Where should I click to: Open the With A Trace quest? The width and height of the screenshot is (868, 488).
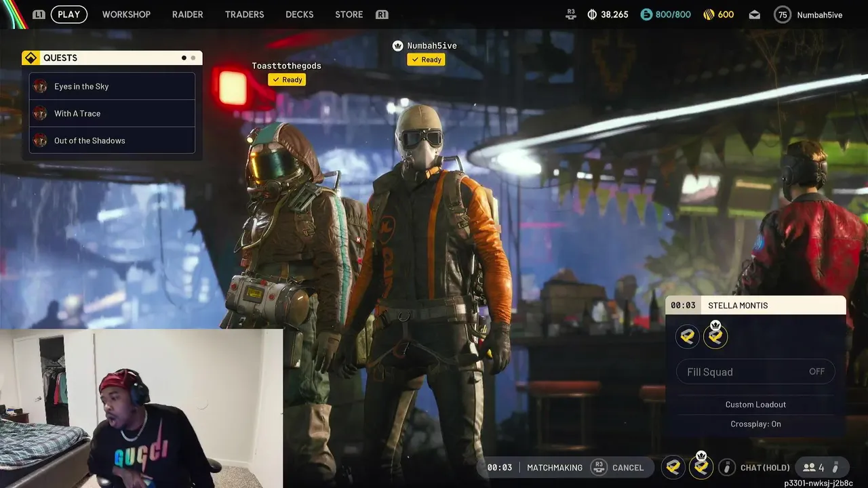112,113
